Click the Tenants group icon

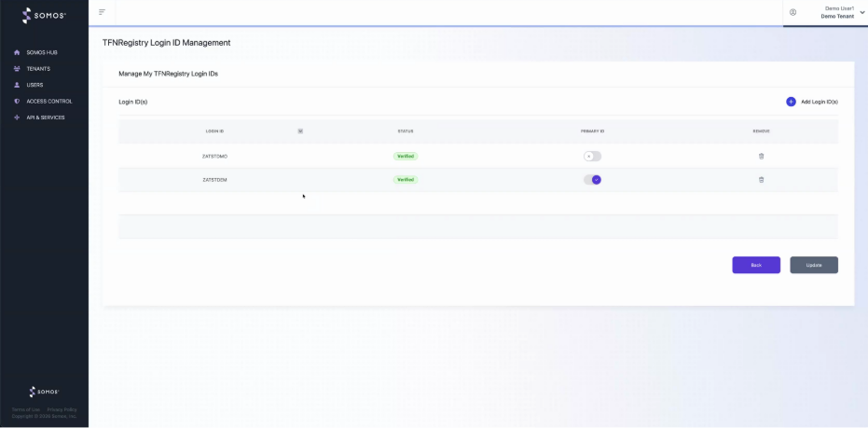coord(17,69)
